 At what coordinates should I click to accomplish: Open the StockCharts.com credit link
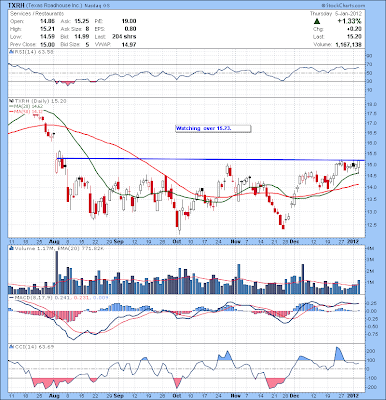343,6
